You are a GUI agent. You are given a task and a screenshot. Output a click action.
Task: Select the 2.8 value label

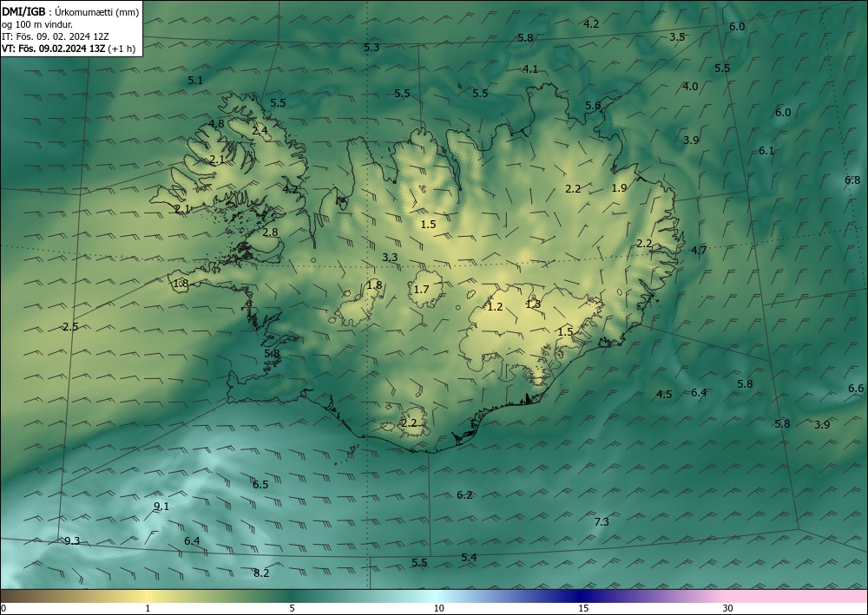270,232
